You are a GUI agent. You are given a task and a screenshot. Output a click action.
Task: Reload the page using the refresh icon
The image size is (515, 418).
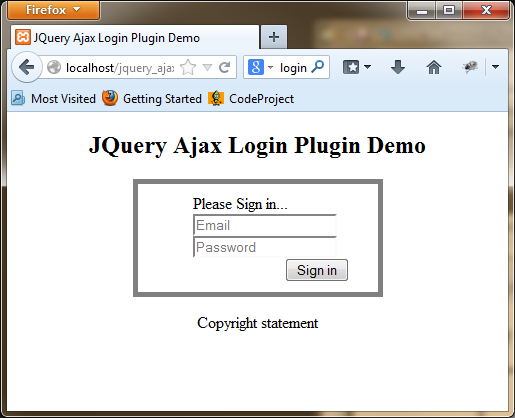[x=224, y=67]
